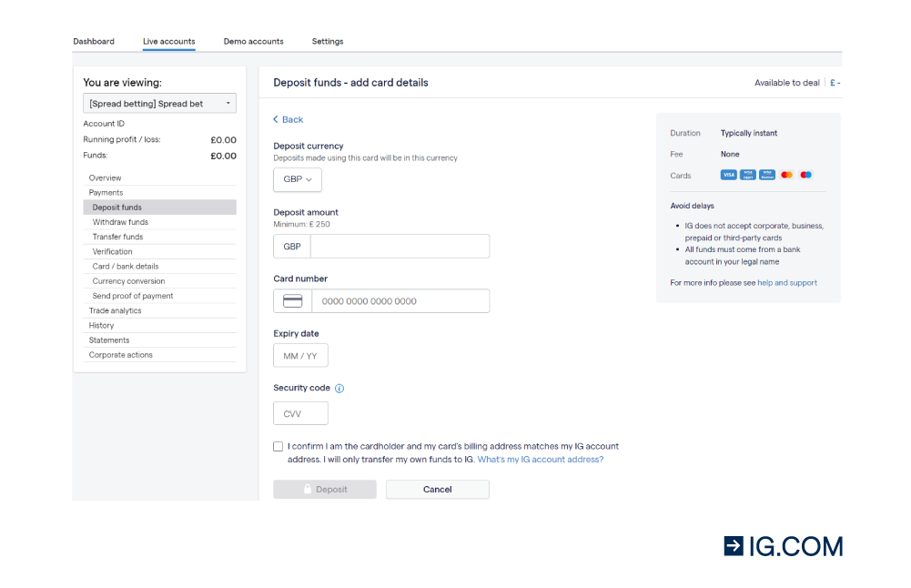Click the Security code info icon
911x588 pixels.
[339, 389]
